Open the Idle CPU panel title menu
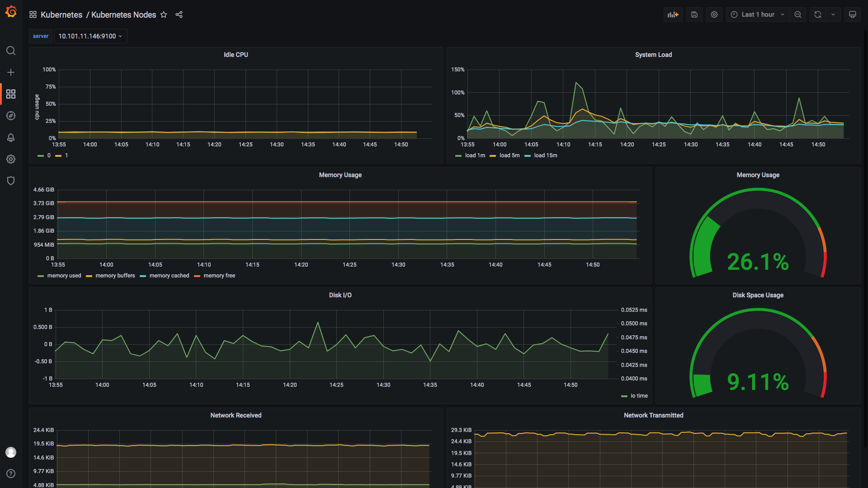The image size is (868, 488). pyautogui.click(x=236, y=55)
